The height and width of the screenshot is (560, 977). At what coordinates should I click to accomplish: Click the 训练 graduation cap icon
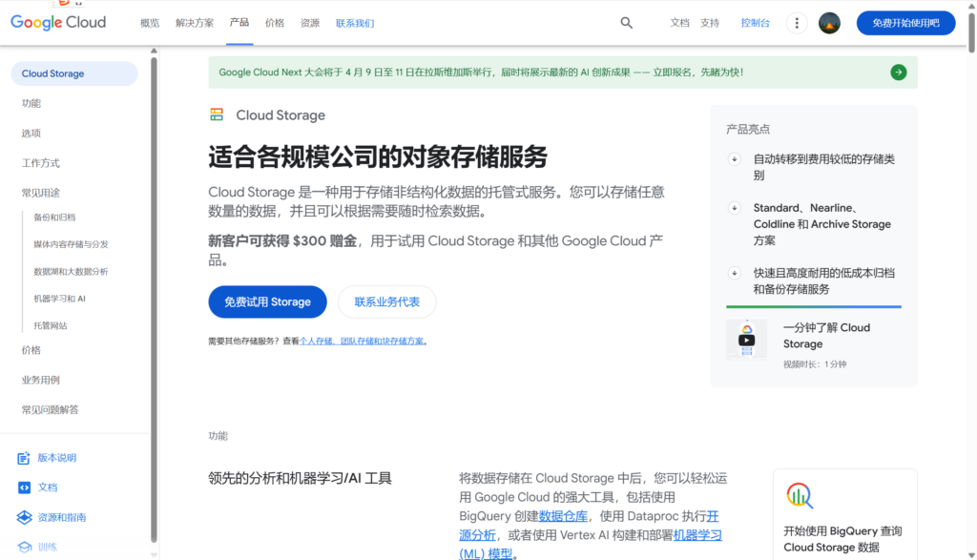tap(24, 547)
